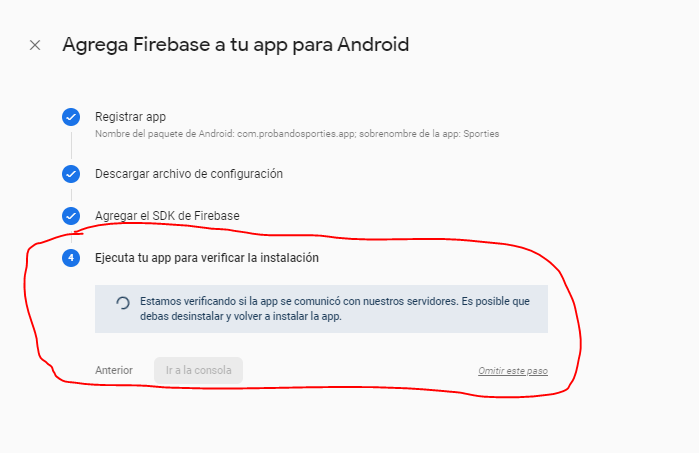Expand the Registrar app step
The width and height of the screenshot is (699, 453).
tap(130, 117)
